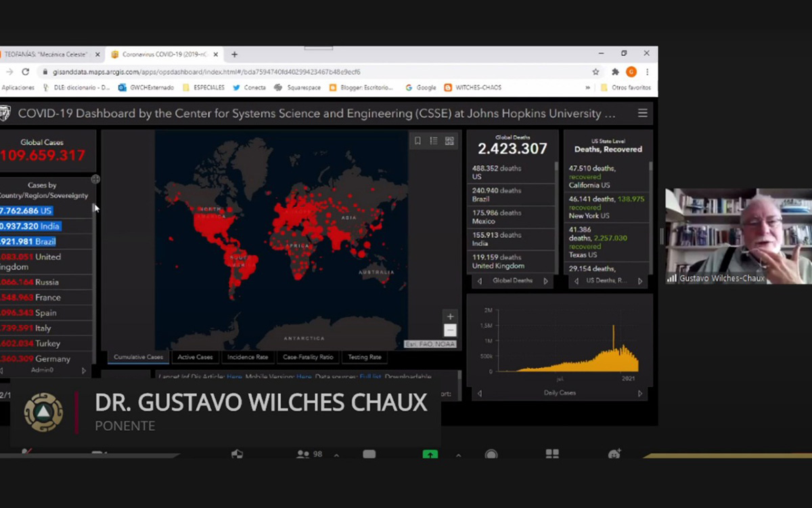Advance the Admin0 list to next level
812x508 pixels.
[84, 371]
